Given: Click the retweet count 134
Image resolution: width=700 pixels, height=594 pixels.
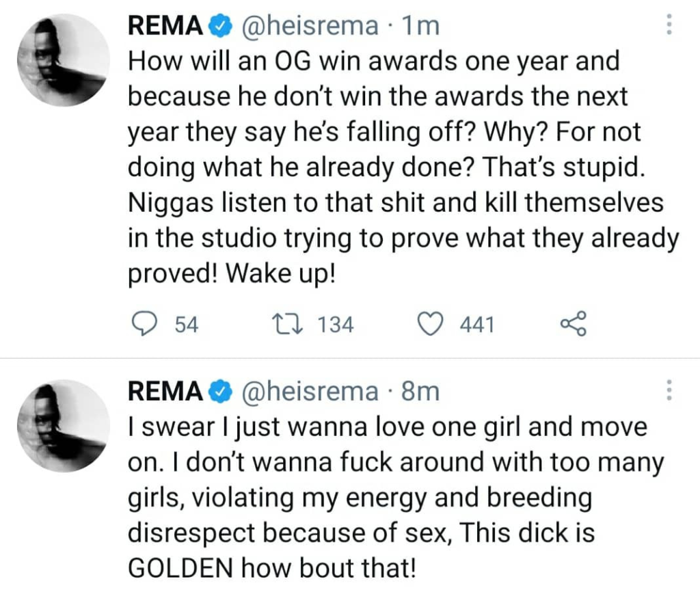Looking at the screenshot, I should pos(336,325).
